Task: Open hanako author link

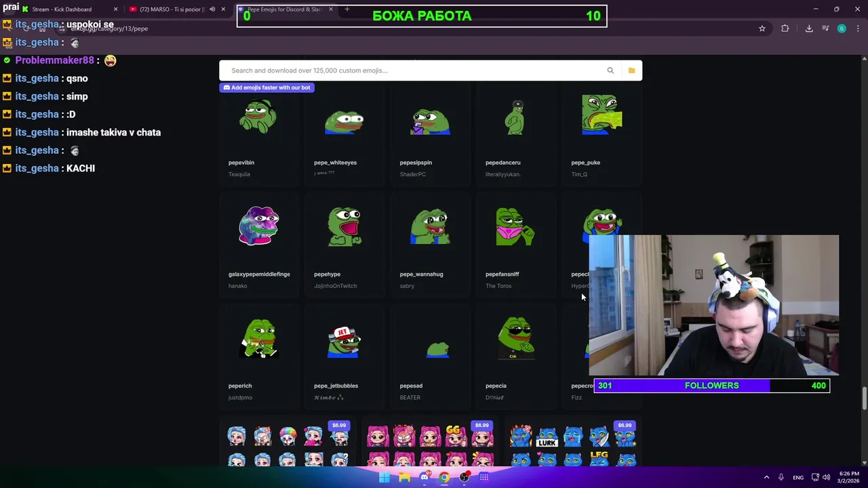Action: coord(237,286)
